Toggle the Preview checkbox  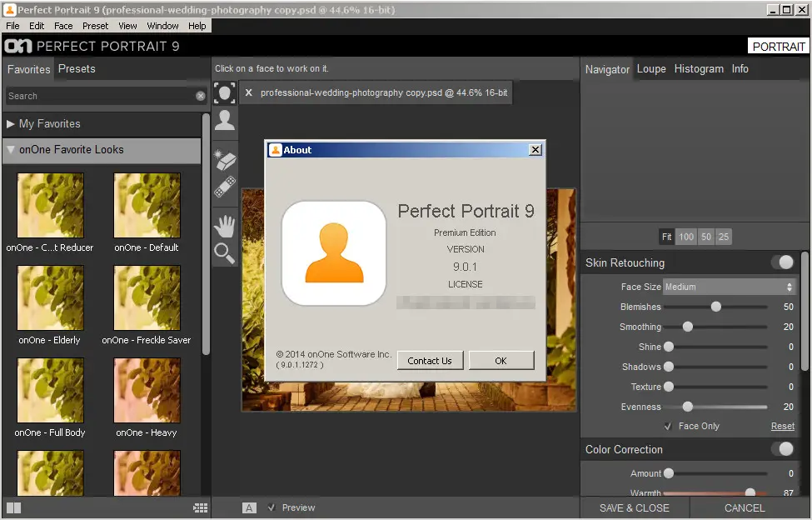pyautogui.click(x=271, y=507)
